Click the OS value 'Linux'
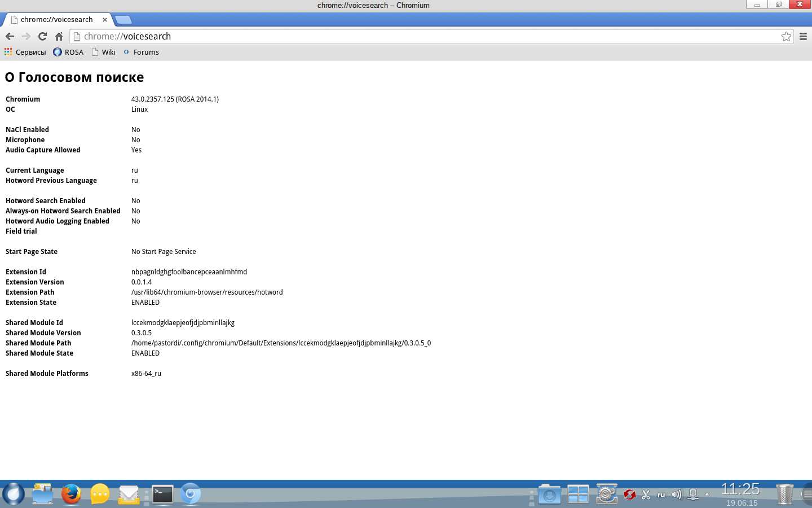 pyautogui.click(x=140, y=110)
